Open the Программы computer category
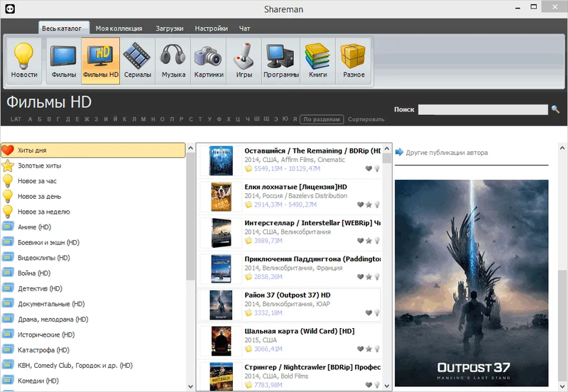Viewport: 568px width, 392px height. [x=280, y=60]
